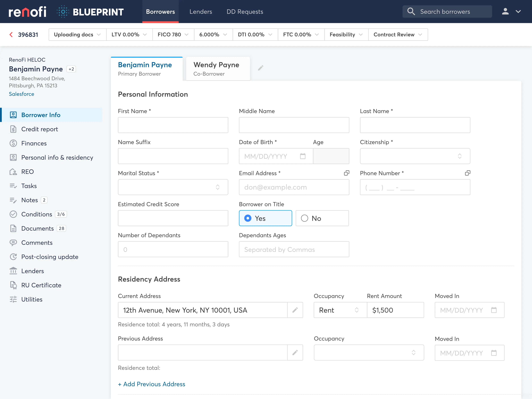Open the Citizenship dropdown
This screenshot has height=399, width=532.
click(415, 156)
